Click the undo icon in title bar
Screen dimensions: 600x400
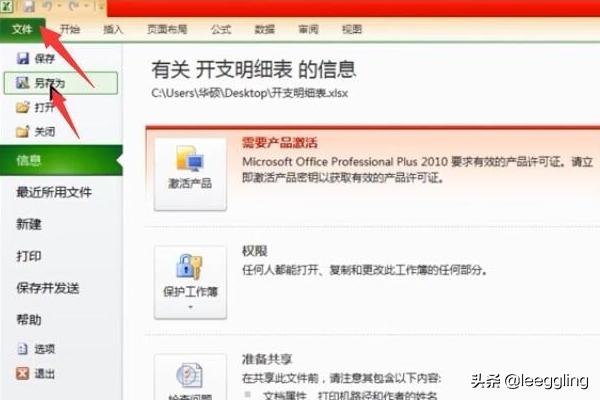click(48, 6)
